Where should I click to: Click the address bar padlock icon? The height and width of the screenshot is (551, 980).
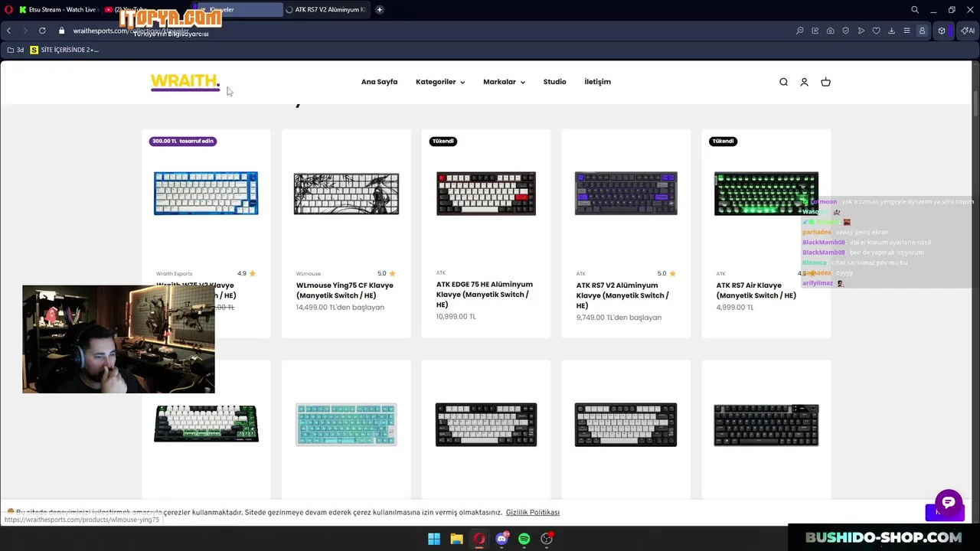[62, 31]
